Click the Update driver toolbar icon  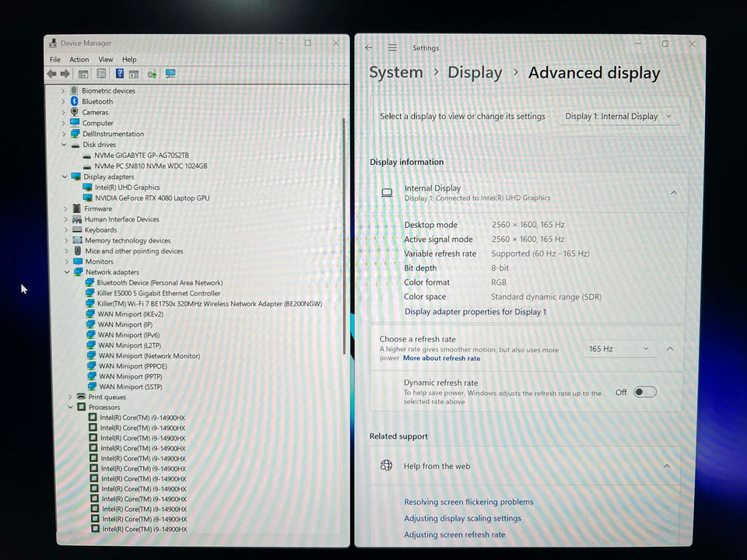[x=152, y=74]
